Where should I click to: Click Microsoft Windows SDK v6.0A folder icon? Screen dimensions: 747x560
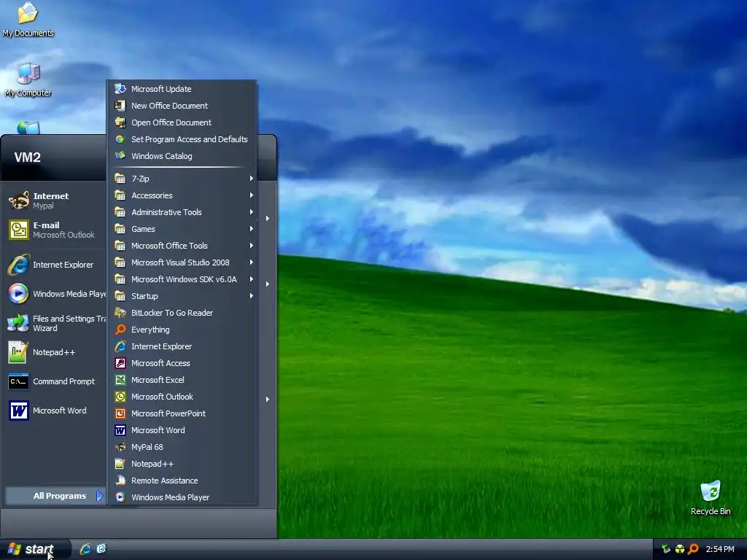coord(120,279)
